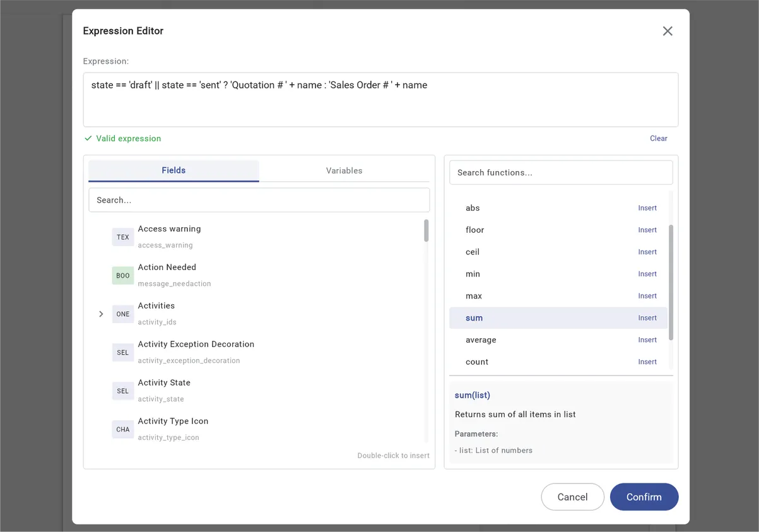Click the SEL icon for Activity Exception Decoration
Image resolution: width=759 pixels, height=532 pixels.
point(122,352)
